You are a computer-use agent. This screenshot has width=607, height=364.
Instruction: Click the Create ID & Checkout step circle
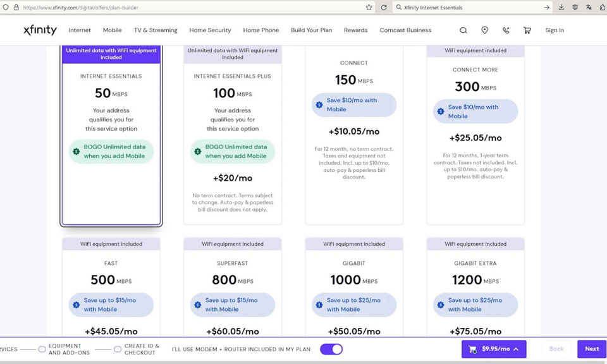pos(118,349)
